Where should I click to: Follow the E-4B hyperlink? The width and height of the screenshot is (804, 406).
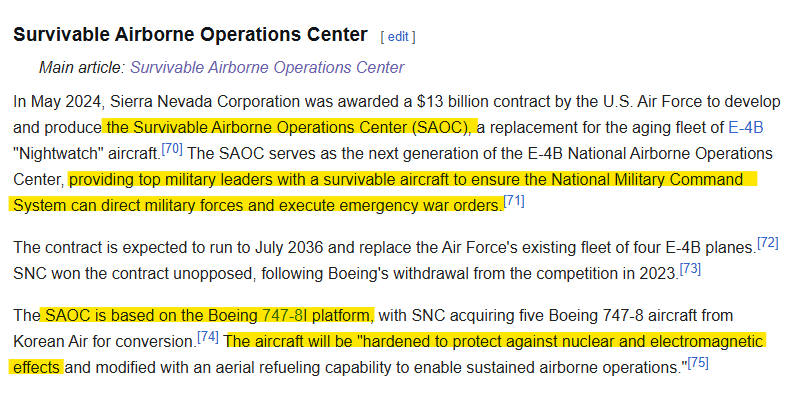coord(745,127)
